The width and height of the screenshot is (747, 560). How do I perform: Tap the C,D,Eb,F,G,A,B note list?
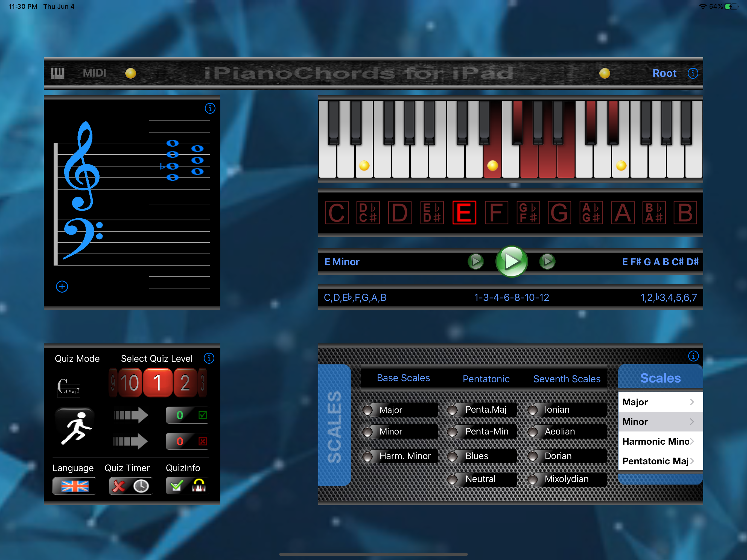point(355,297)
